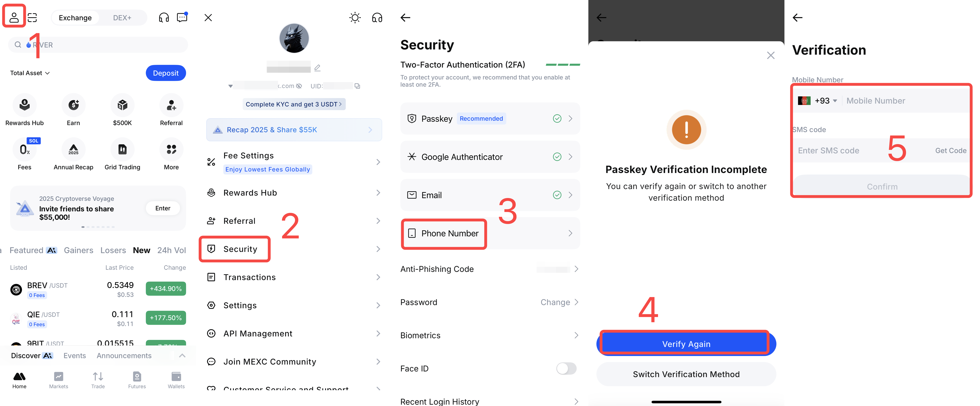Screen dimensions: 980x406
Task: Switch to the DEX+ mode
Action: click(122, 18)
